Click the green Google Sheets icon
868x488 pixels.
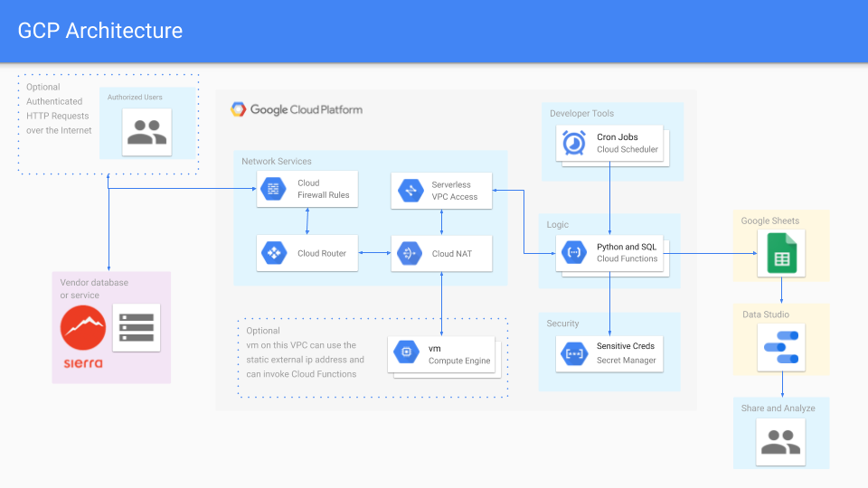click(781, 253)
